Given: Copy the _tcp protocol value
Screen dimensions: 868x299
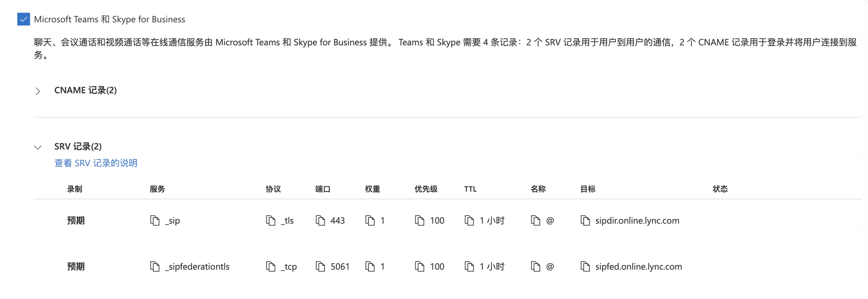Looking at the screenshot, I should (271, 266).
